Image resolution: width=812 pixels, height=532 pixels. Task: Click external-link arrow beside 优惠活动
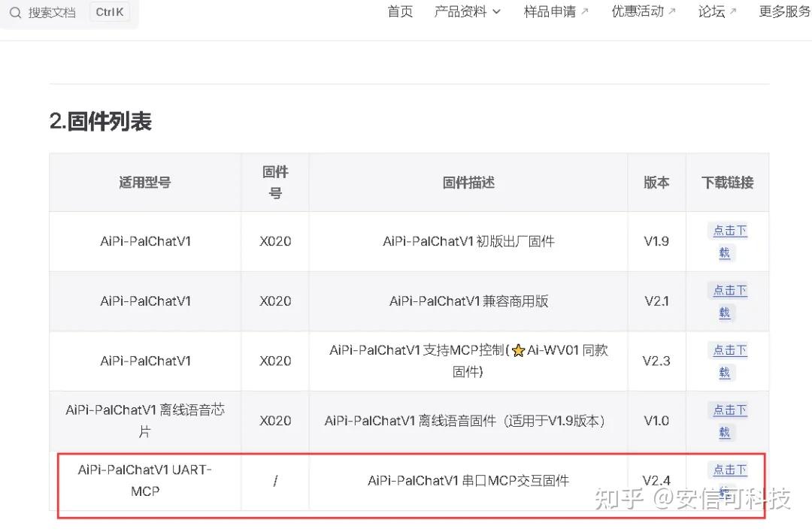[x=672, y=11]
